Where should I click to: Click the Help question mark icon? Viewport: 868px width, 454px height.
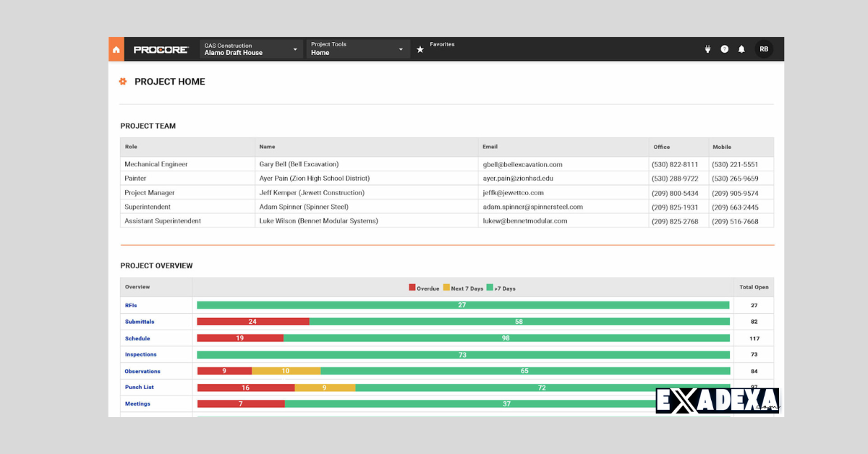pos(724,48)
